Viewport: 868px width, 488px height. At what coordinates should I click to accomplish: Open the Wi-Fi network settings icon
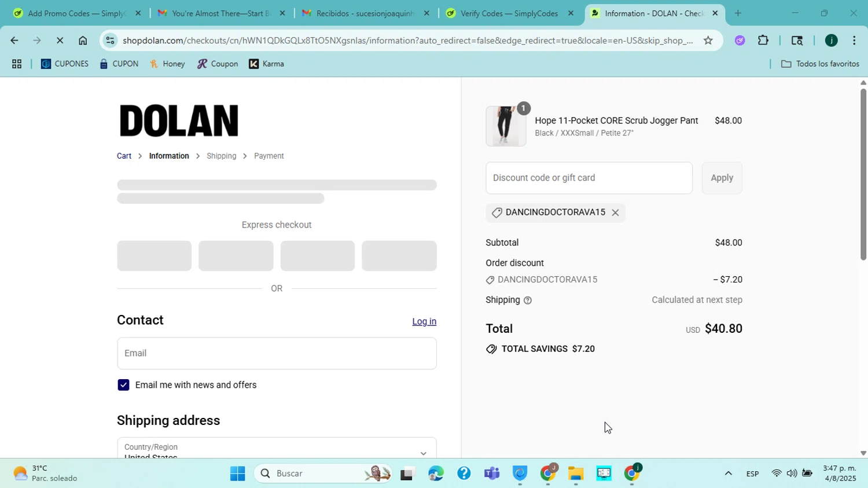point(777,474)
